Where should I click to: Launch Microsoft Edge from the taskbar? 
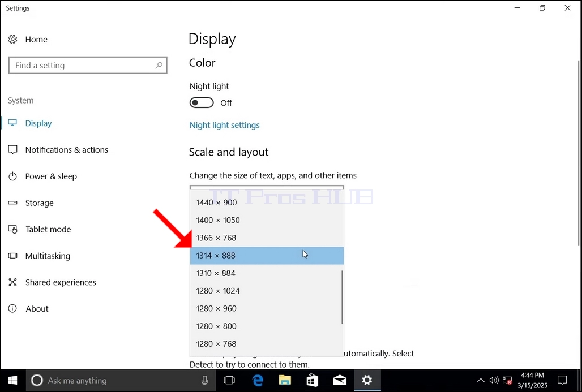tap(258, 381)
